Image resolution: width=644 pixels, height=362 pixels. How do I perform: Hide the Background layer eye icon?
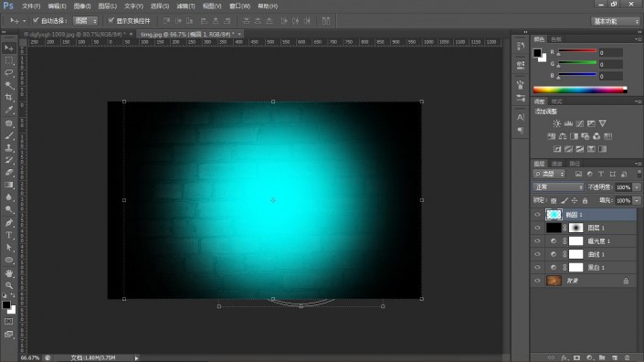point(538,281)
